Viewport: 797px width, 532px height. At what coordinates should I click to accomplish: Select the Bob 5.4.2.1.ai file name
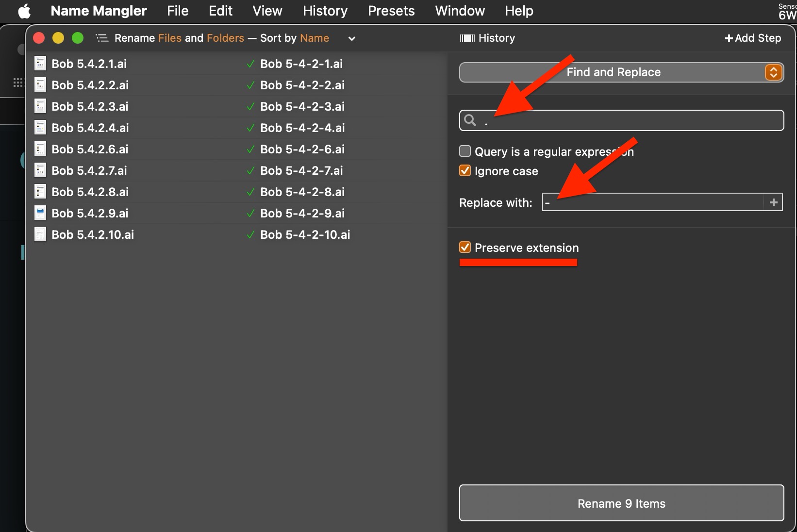pos(89,64)
